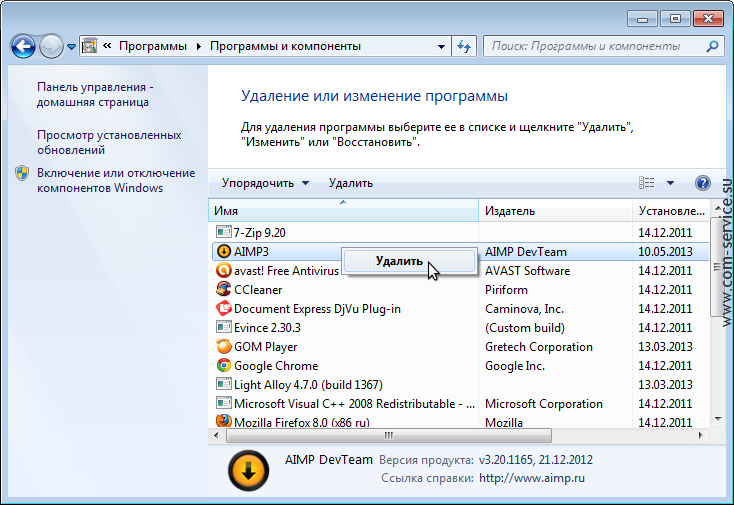Click the Document Express DjVu Plug-in icon
This screenshot has height=505, width=734.
point(224,308)
